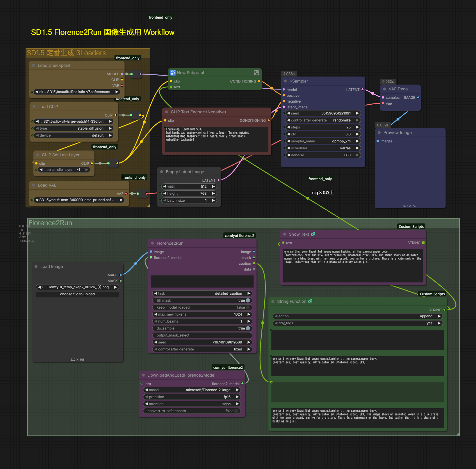
Task: Toggle the fill_mask switch off
Action: (x=248, y=300)
